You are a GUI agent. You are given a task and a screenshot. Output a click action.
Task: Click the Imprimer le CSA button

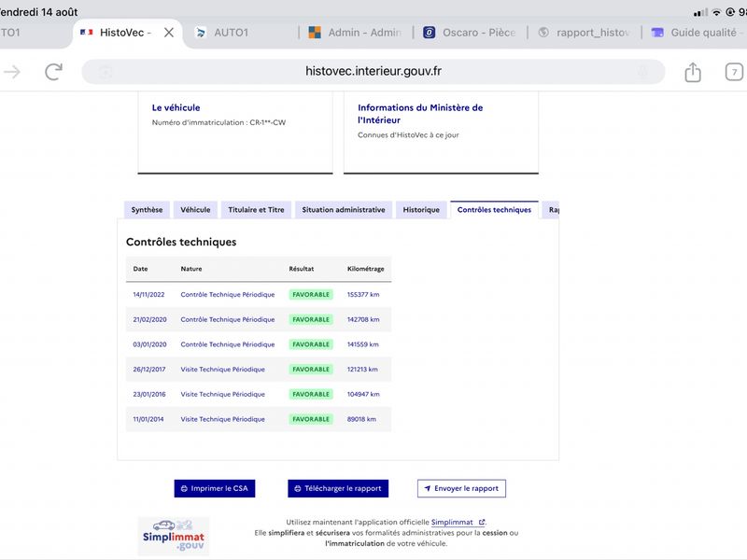(x=215, y=488)
